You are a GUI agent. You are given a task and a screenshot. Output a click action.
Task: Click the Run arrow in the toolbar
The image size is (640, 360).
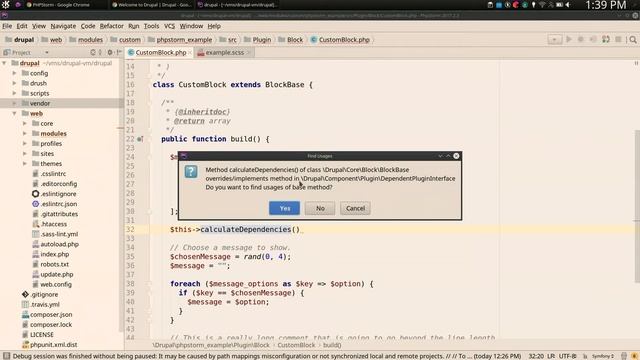[x=569, y=40]
